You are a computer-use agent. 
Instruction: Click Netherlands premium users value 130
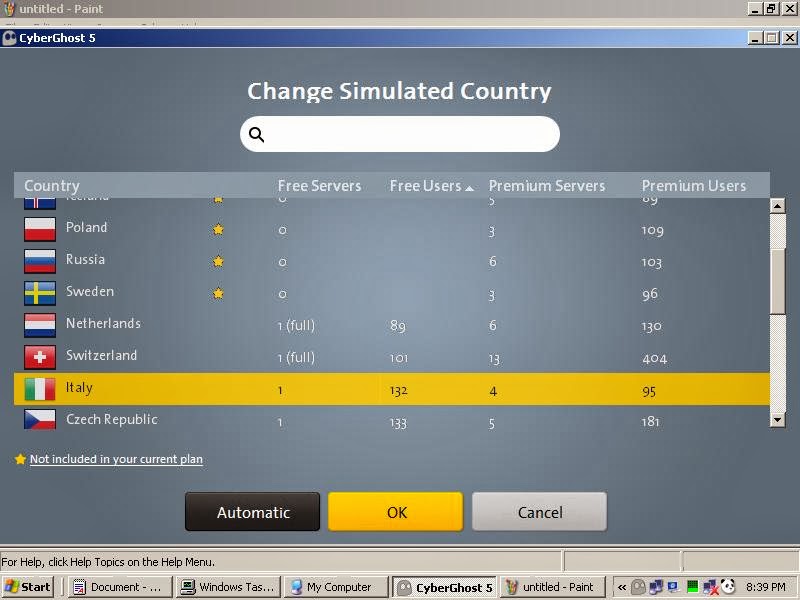[652, 327]
